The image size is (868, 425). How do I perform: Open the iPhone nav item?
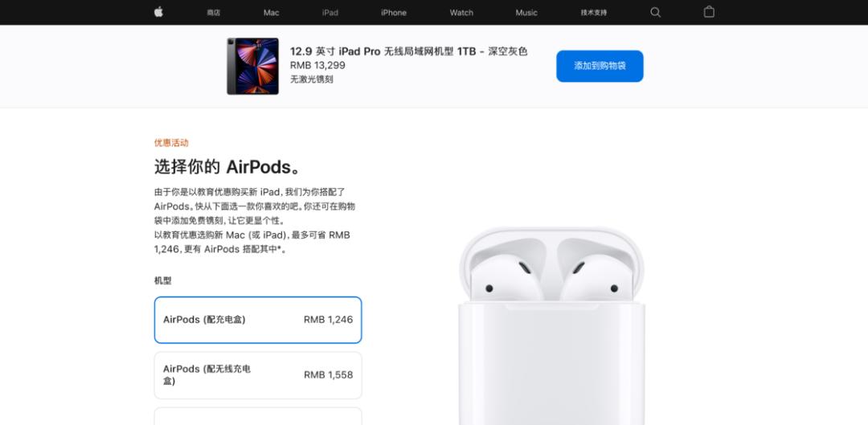(394, 12)
